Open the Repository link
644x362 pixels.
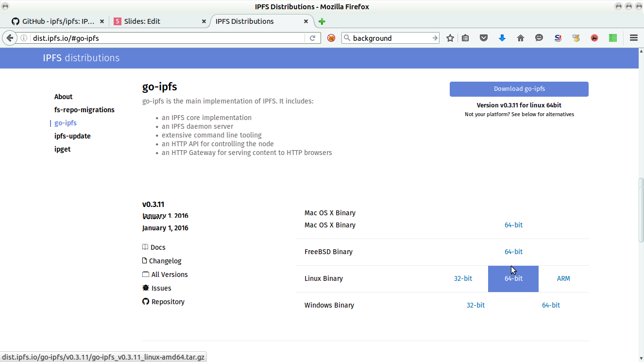point(168,302)
